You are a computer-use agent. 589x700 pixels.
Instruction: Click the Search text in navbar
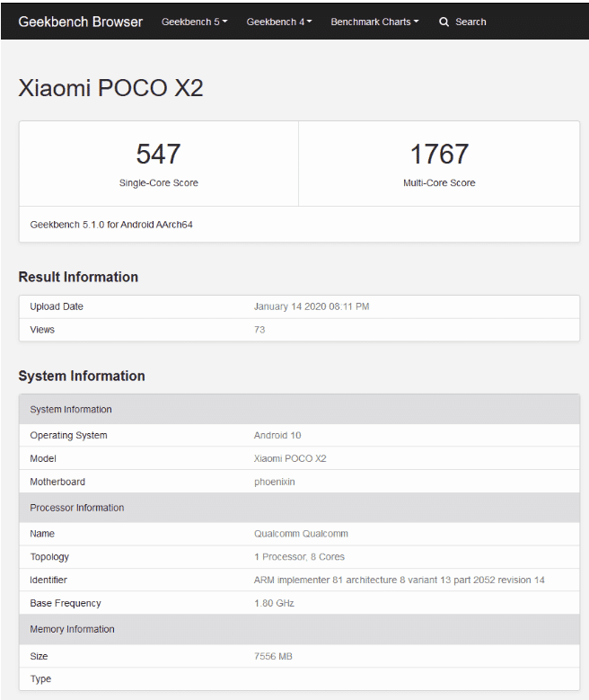470,22
